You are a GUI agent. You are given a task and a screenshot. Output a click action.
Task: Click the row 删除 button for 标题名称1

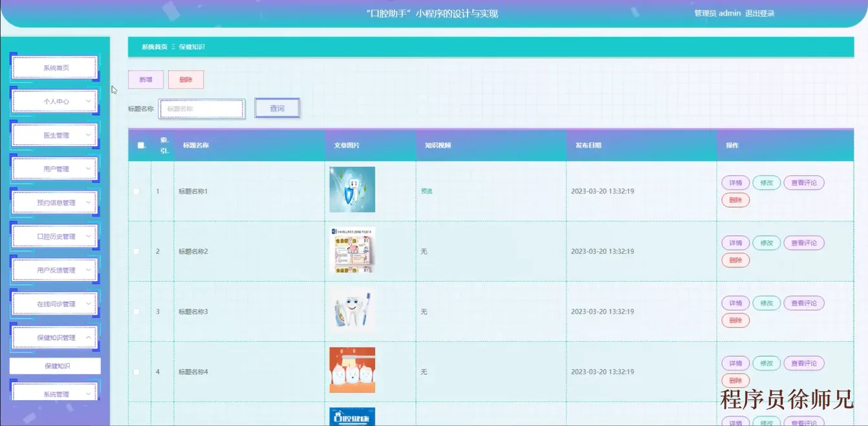point(736,200)
